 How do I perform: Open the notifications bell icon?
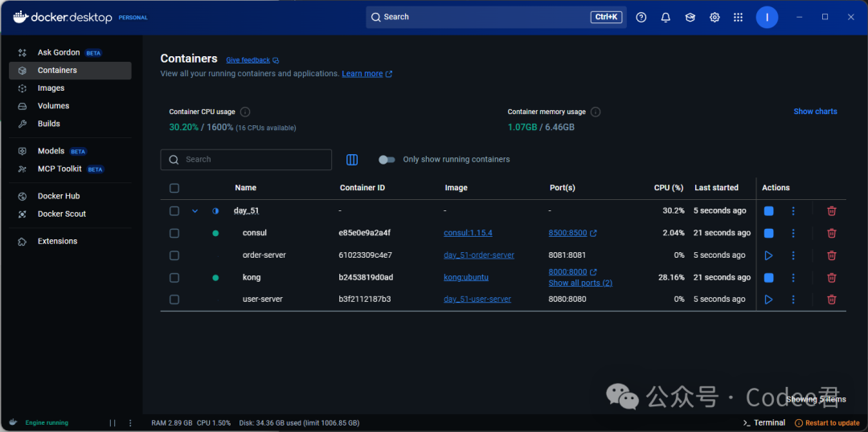coord(666,17)
